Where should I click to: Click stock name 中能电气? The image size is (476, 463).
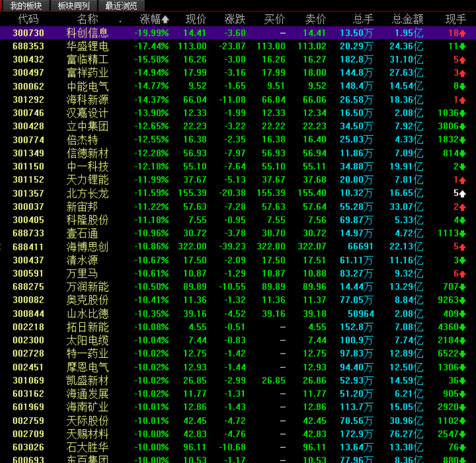pos(87,87)
